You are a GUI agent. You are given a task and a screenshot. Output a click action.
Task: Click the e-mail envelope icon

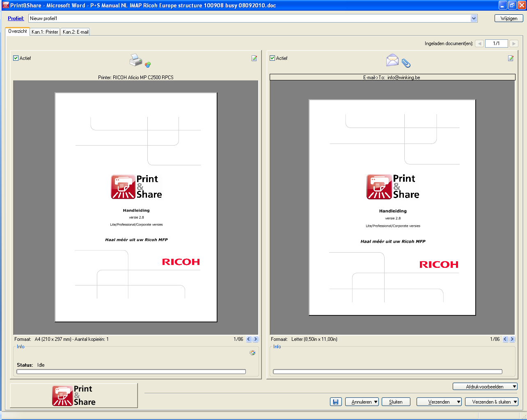point(392,60)
